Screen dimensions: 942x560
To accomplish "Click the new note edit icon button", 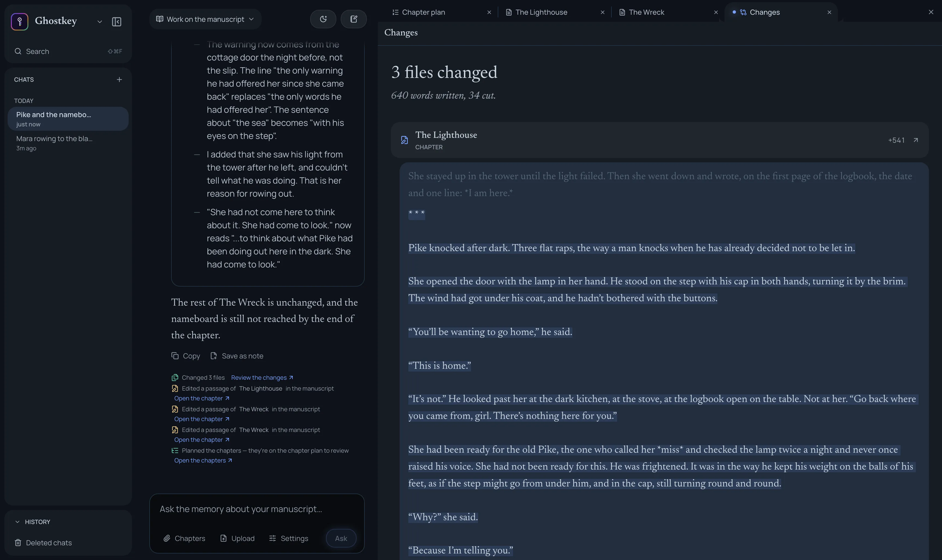I will (x=354, y=19).
